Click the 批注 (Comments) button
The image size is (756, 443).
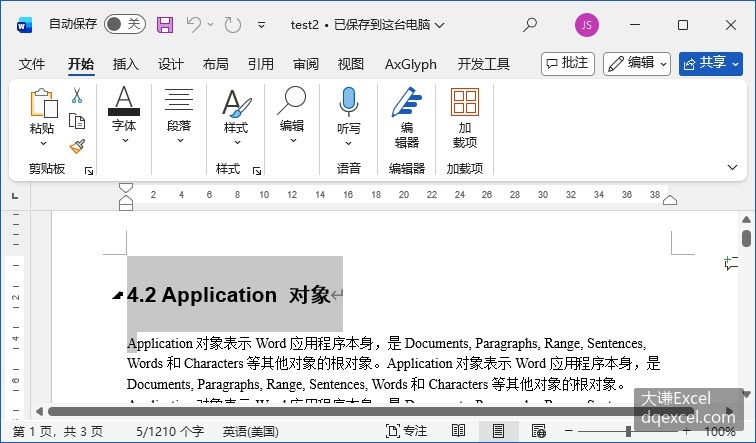568,64
